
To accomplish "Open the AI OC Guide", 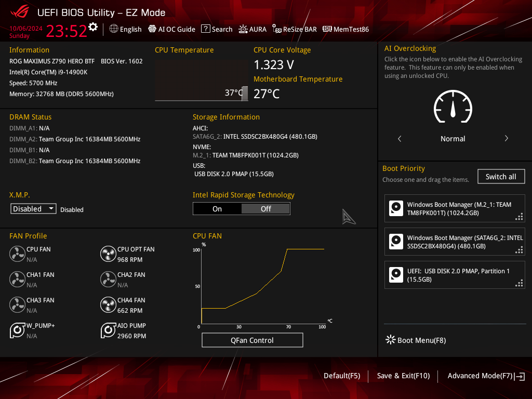I will (x=171, y=29).
